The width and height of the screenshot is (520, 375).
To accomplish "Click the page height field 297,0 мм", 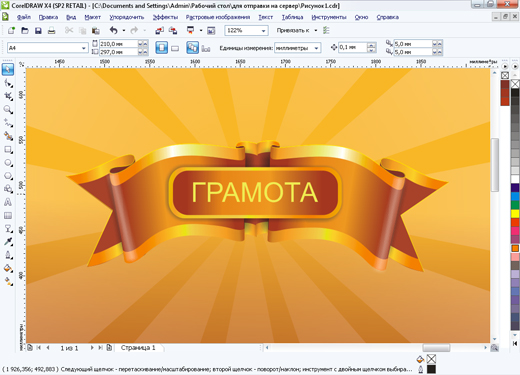I will click(x=119, y=52).
